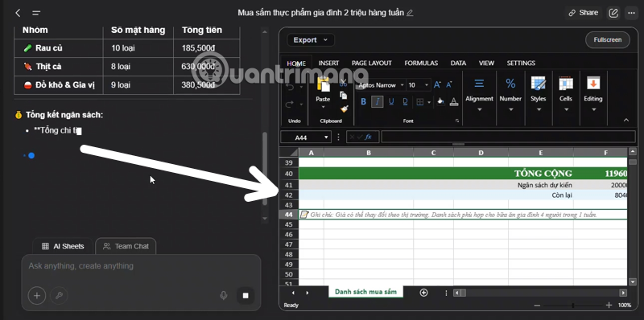
Task: Open the new chat compose icon
Action: point(613,13)
